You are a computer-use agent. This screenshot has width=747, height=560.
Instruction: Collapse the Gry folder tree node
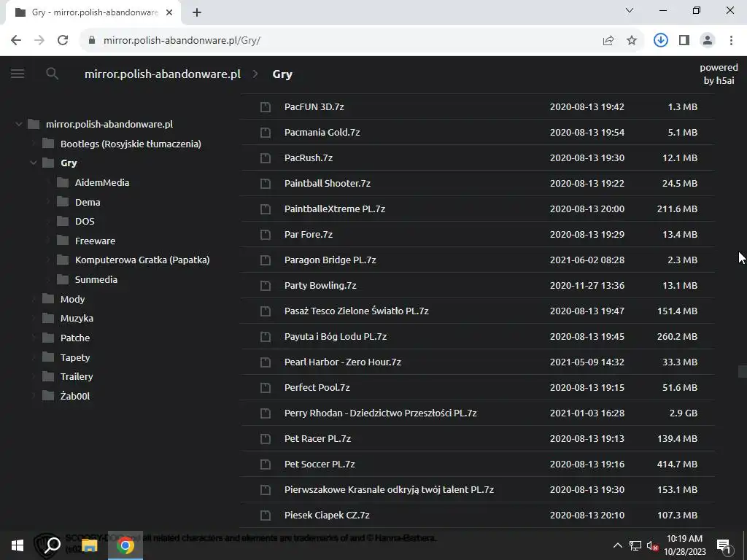tap(34, 163)
